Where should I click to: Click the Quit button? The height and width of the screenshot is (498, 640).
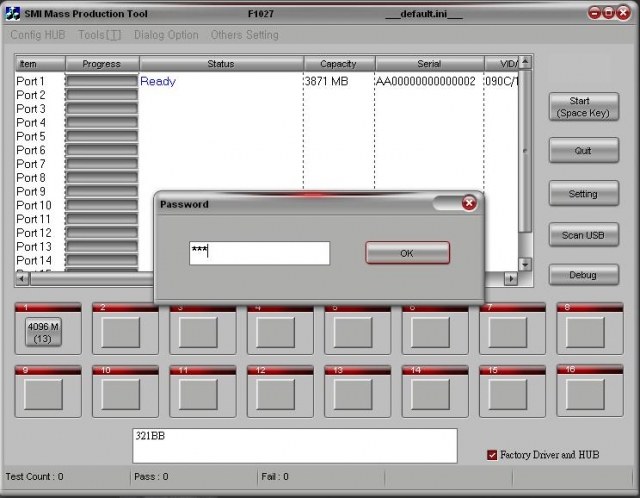[x=584, y=151]
